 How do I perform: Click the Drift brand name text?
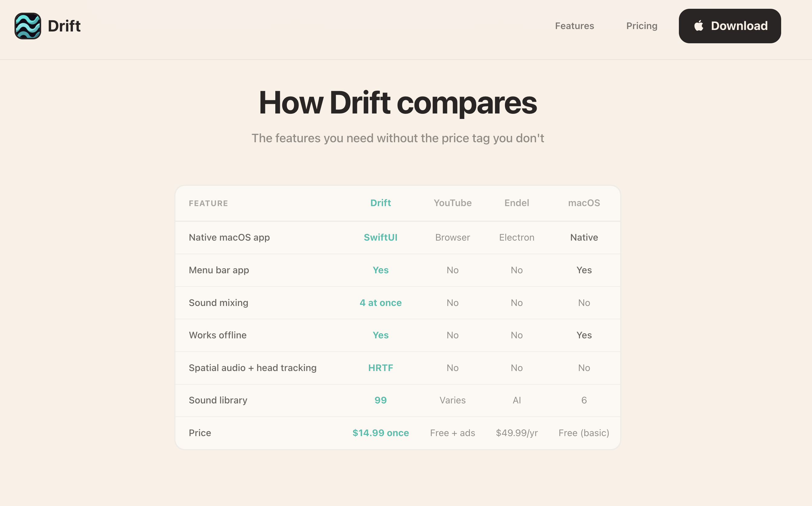tap(64, 26)
